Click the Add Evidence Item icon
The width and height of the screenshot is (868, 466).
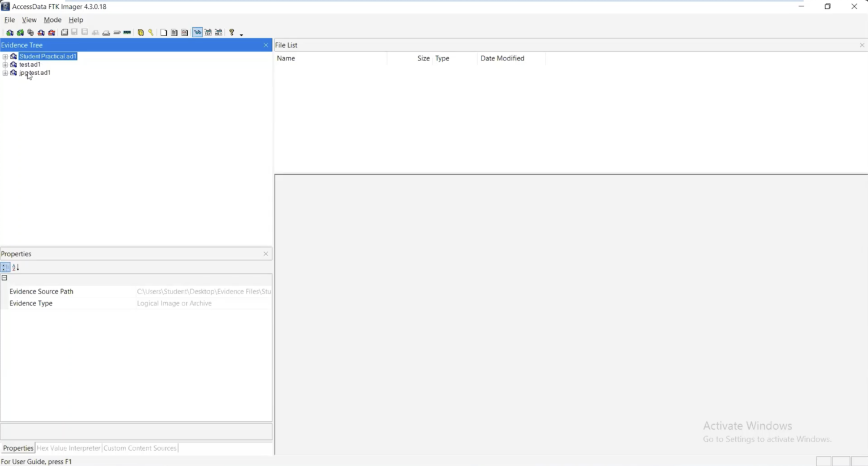(x=10, y=32)
